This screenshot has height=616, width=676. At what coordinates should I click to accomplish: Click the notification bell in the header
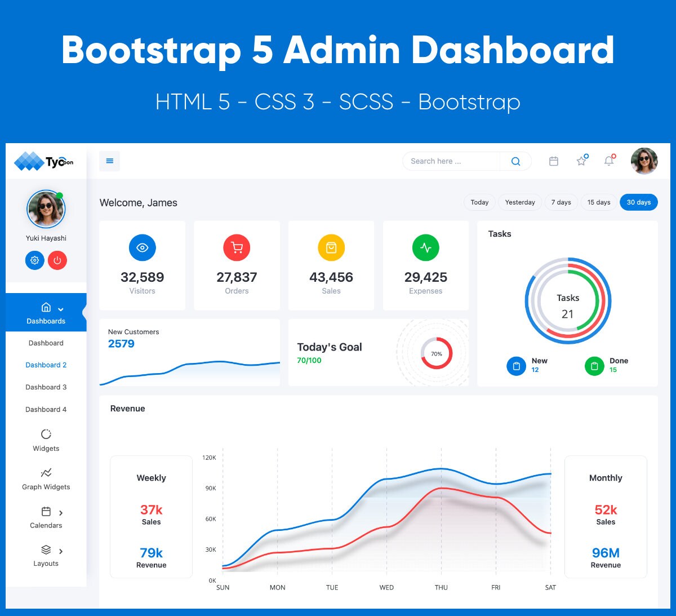(x=609, y=161)
